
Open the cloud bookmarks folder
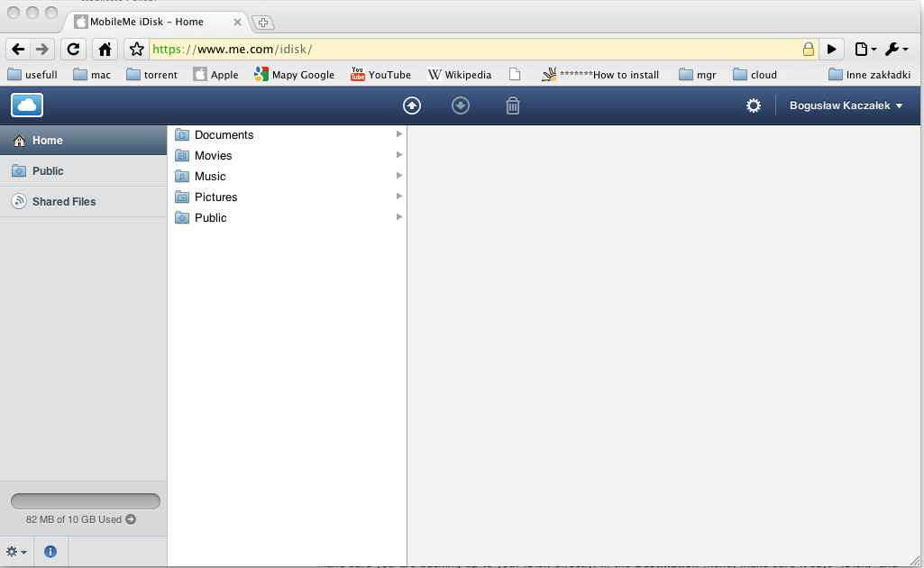pos(755,75)
